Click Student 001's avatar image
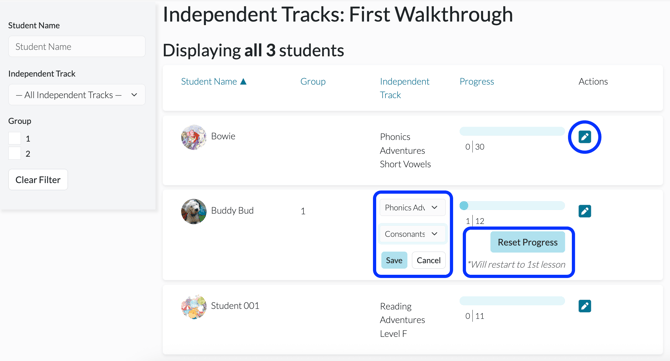This screenshot has height=361, width=670. (x=194, y=306)
